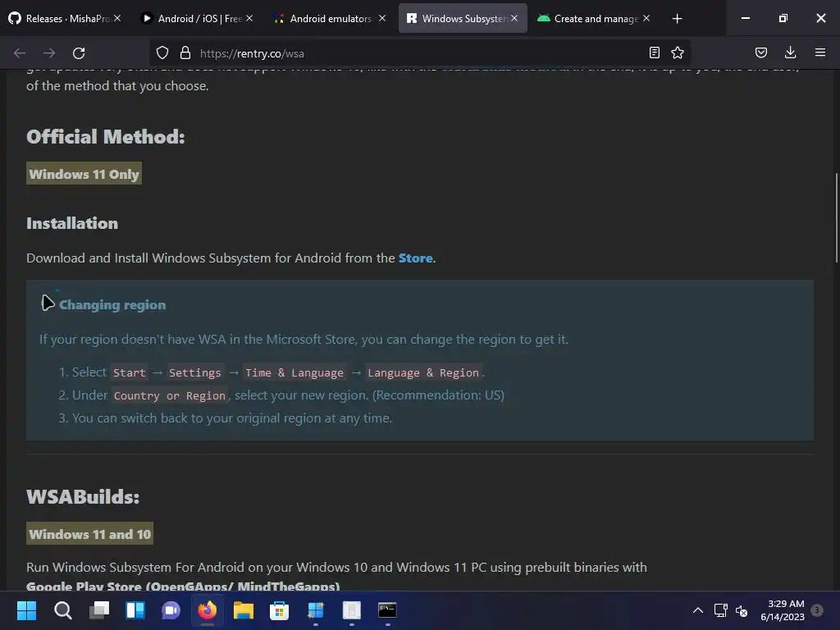Save page to Pocket
The width and height of the screenshot is (840, 630).
760,52
